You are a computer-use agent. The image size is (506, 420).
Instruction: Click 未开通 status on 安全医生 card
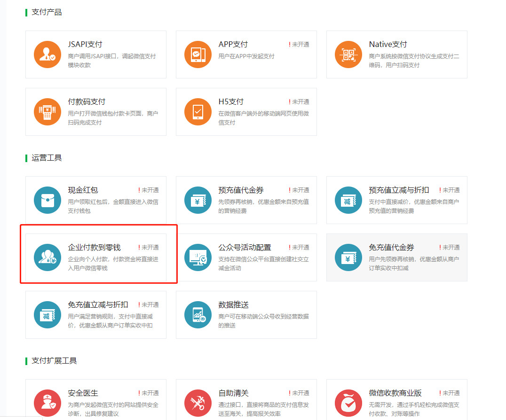pos(149,393)
